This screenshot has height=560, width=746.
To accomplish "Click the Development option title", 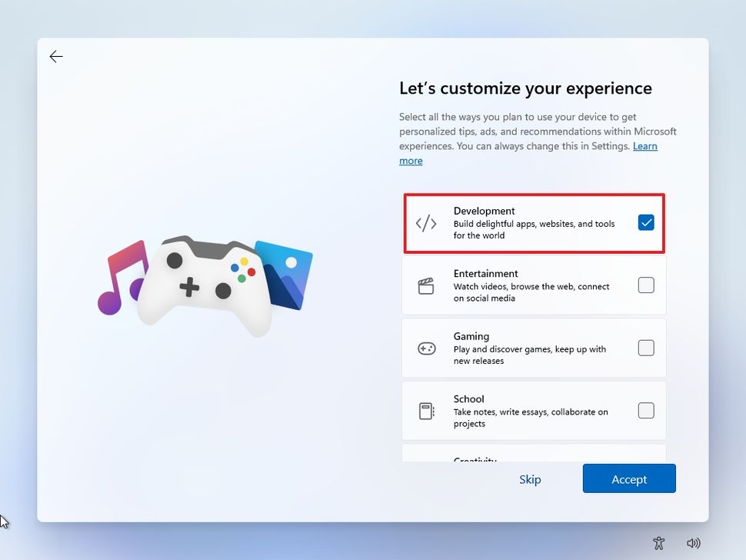I will point(484,211).
